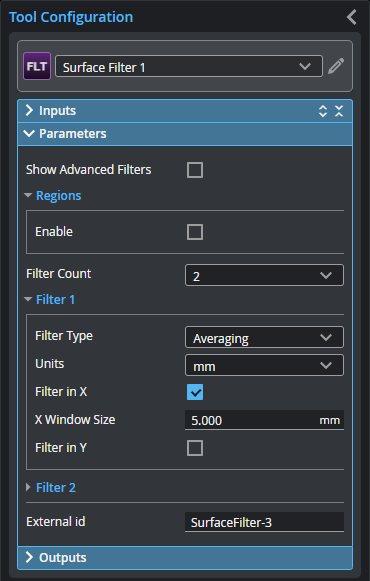The image size is (370, 581).
Task: Open the Filter Count dropdown
Action: click(264, 275)
